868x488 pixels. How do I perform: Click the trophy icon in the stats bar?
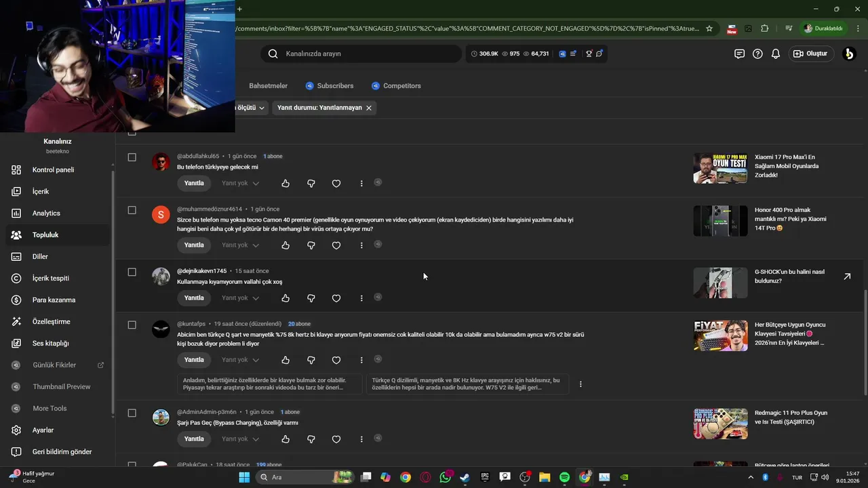tap(589, 54)
